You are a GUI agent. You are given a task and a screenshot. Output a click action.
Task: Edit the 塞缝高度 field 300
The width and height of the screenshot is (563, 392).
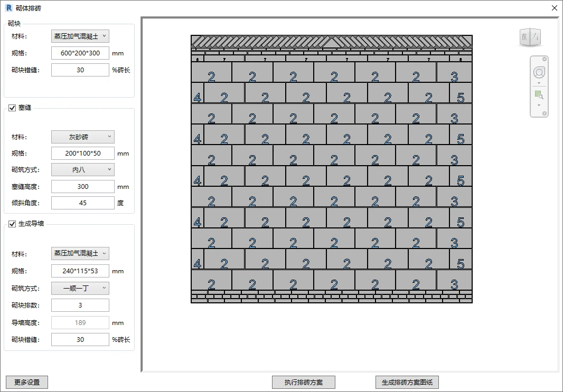click(83, 186)
